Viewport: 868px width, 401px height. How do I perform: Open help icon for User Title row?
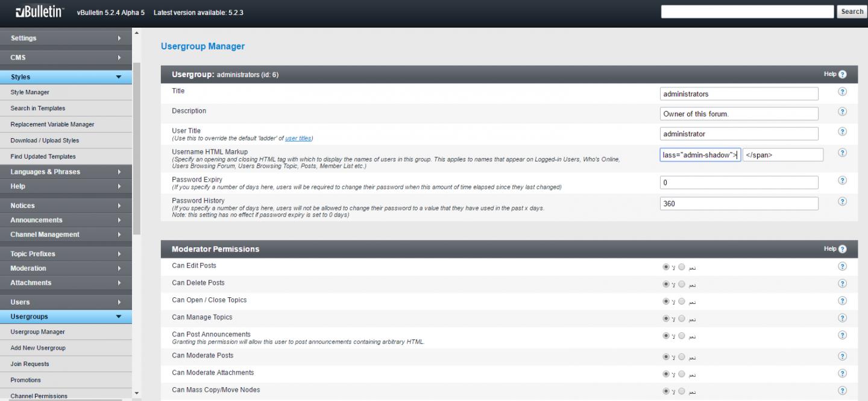843,131
